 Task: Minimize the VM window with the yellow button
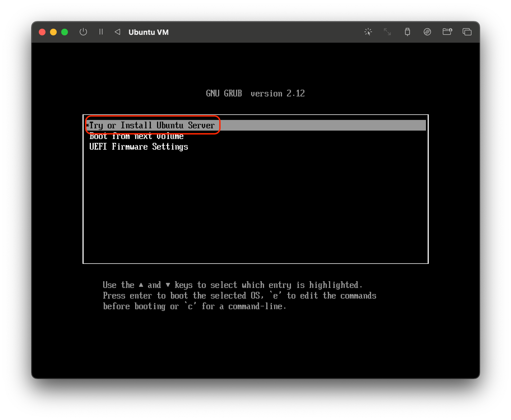pos(53,32)
